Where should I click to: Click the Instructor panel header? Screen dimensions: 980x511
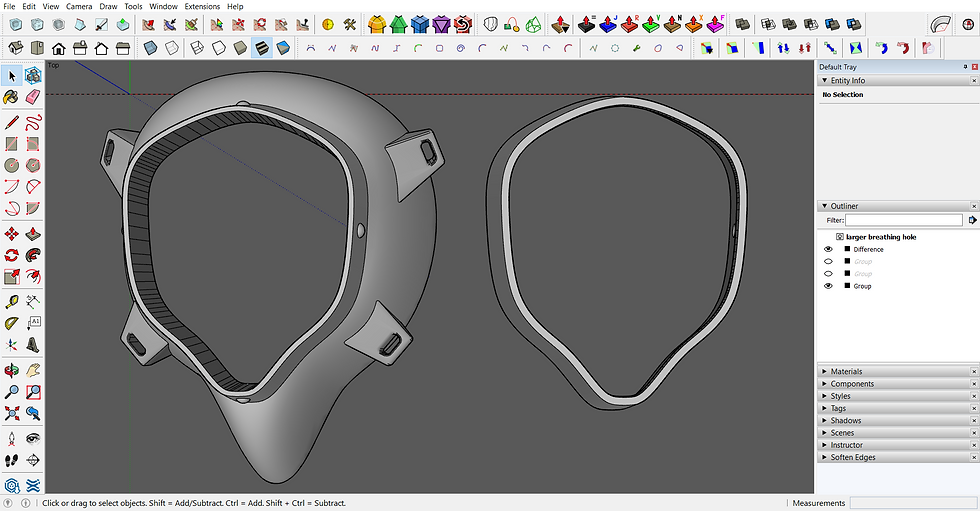pos(898,445)
